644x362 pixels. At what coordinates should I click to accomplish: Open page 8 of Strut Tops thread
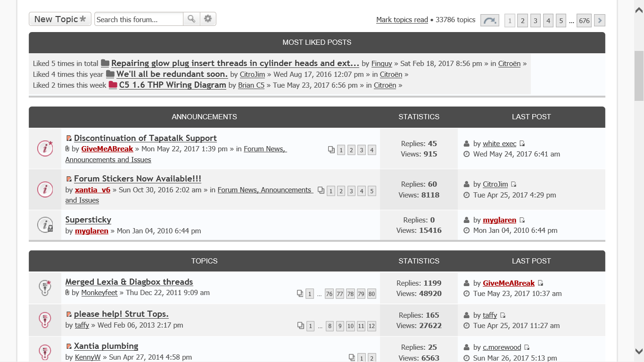[330, 326]
